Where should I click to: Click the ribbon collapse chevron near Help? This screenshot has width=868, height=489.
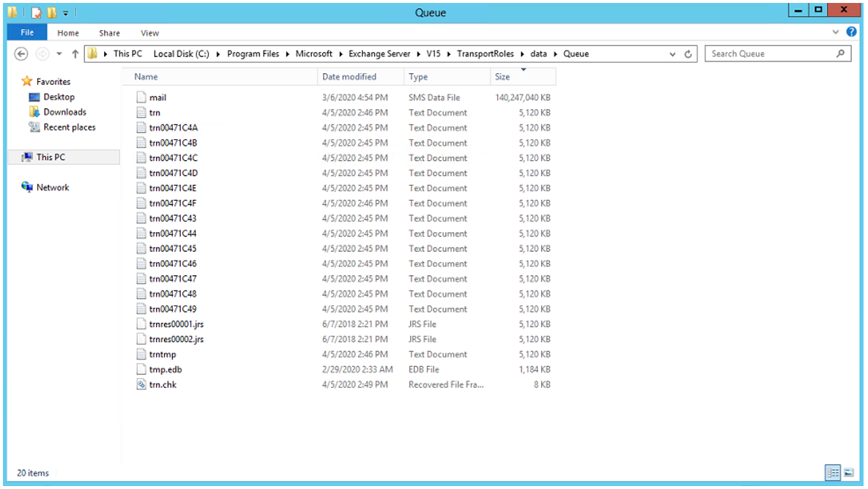836,32
